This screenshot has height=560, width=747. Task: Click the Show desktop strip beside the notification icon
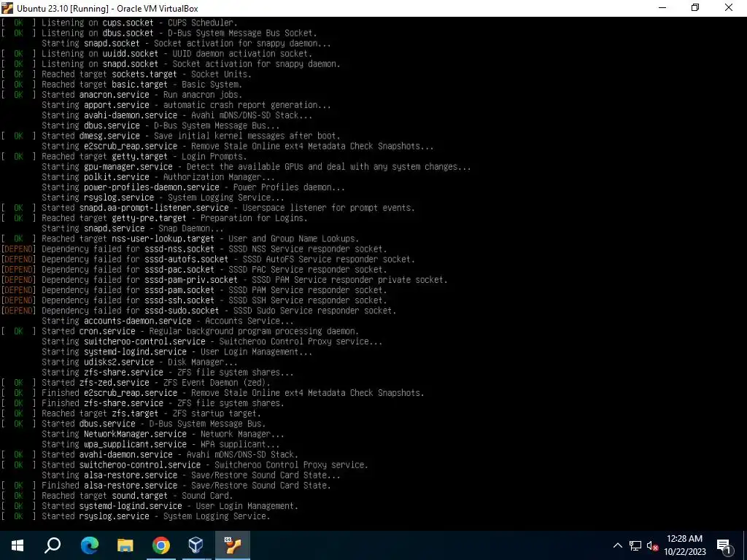[745, 545]
